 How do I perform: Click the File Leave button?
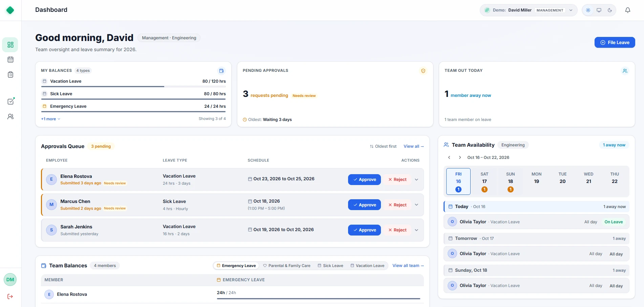click(615, 42)
